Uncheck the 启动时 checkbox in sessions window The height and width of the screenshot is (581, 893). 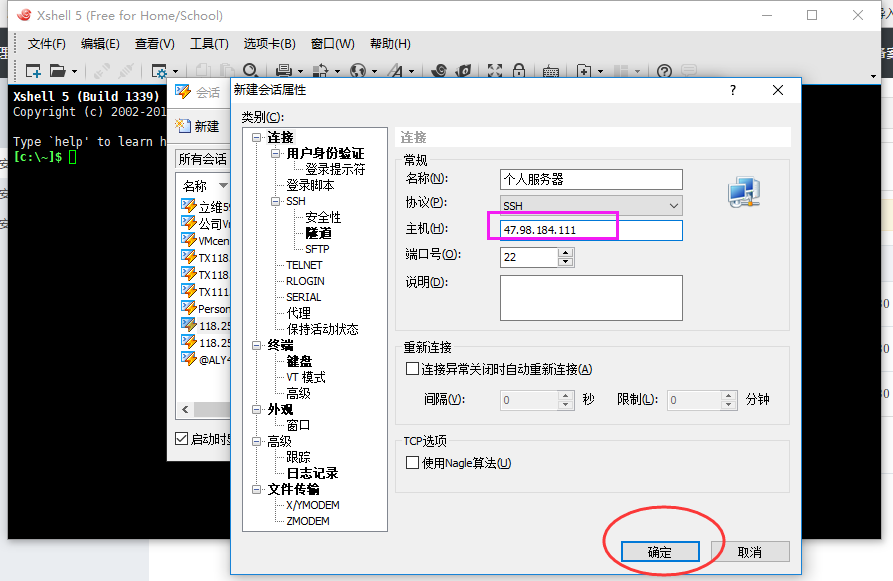coord(182,439)
